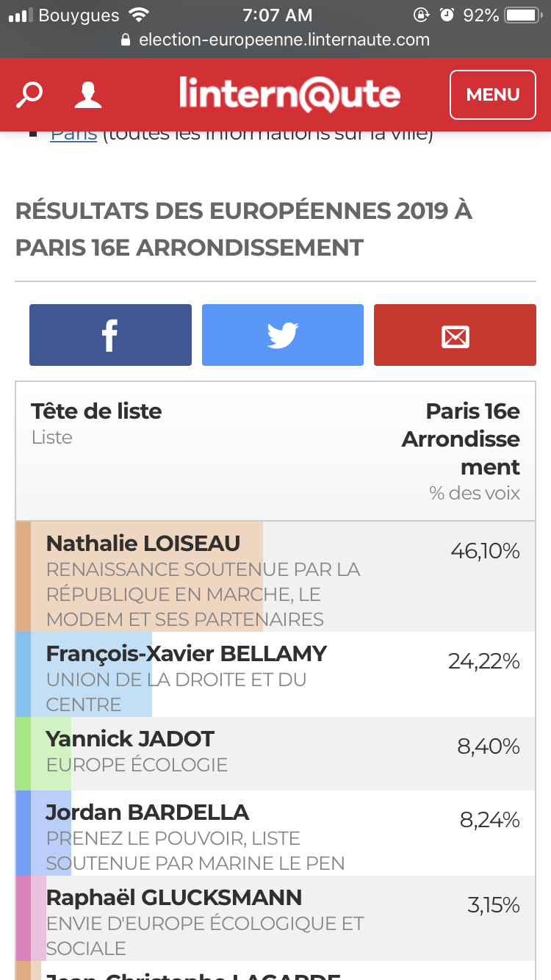Open the search magnifier icon
551x980 pixels.
[29, 95]
